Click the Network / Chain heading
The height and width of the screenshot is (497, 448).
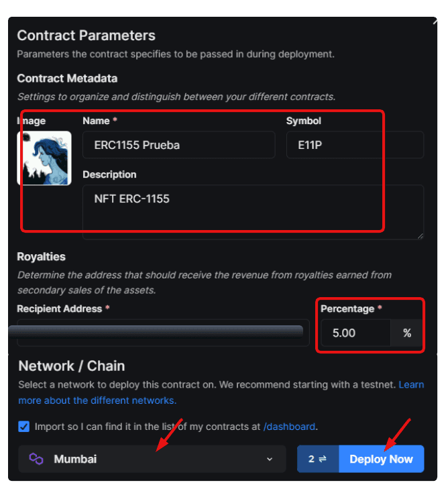click(x=72, y=366)
